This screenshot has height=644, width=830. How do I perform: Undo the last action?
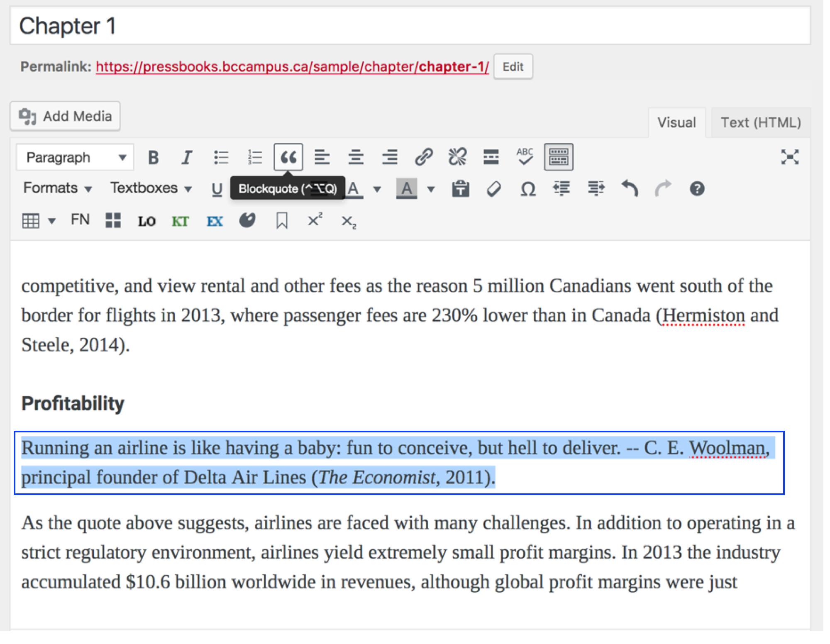point(630,189)
